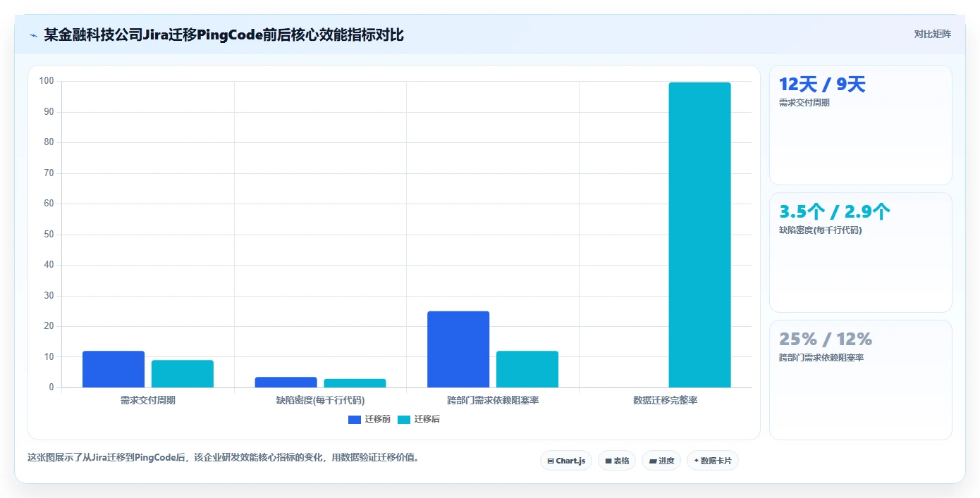
Task: Click the 数据迁移完整率 axis label
Action: tap(666, 401)
